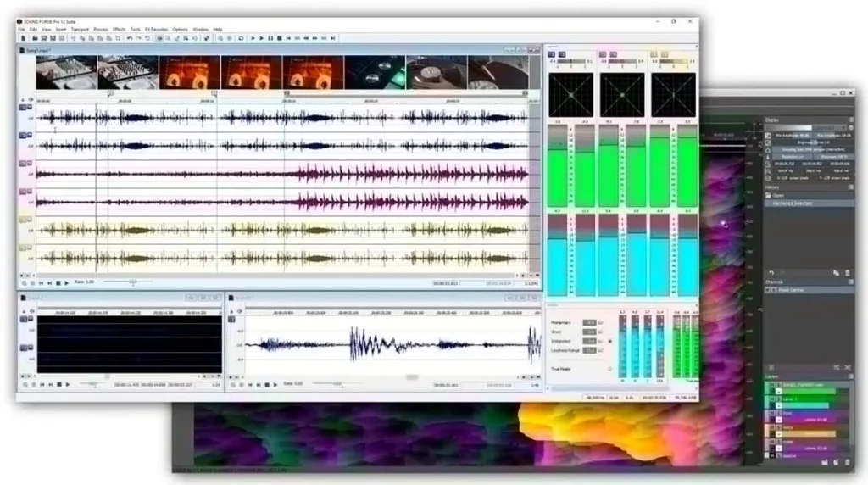Click the Redo arrow in the toolbar

[x=138, y=38]
